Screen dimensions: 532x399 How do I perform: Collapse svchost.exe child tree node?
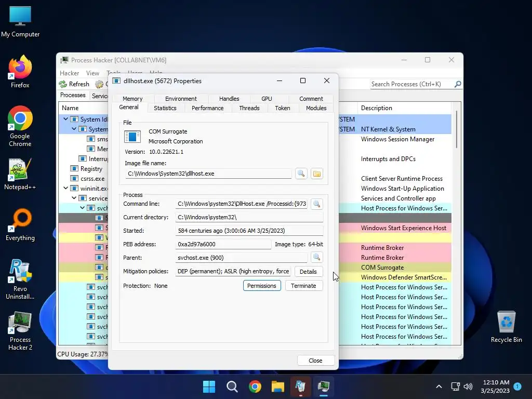pos(82,208)
